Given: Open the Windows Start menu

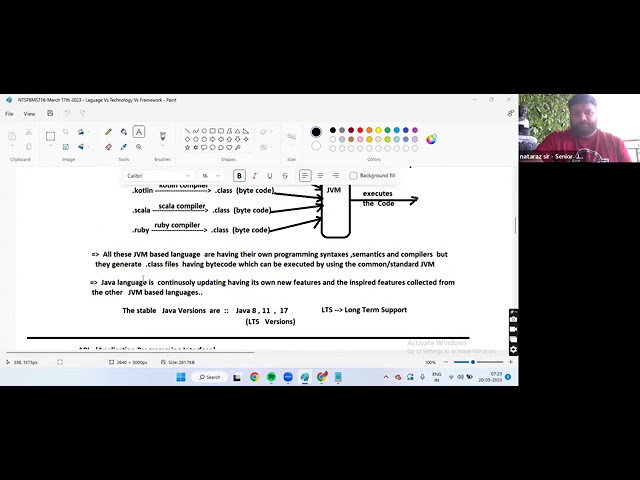Looking at the screenshot, I should pyautogui.click(x=180, y=377).
